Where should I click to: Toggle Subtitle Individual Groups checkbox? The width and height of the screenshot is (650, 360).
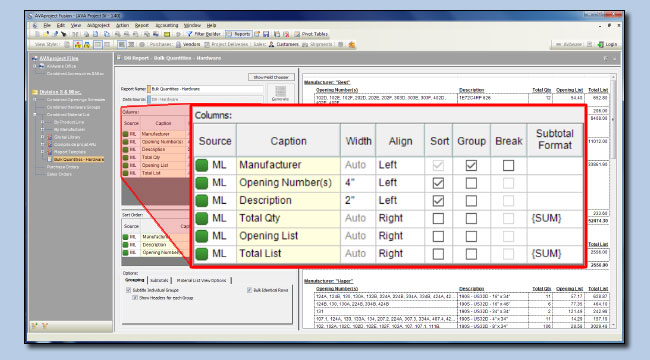click(x=129, y=290)
